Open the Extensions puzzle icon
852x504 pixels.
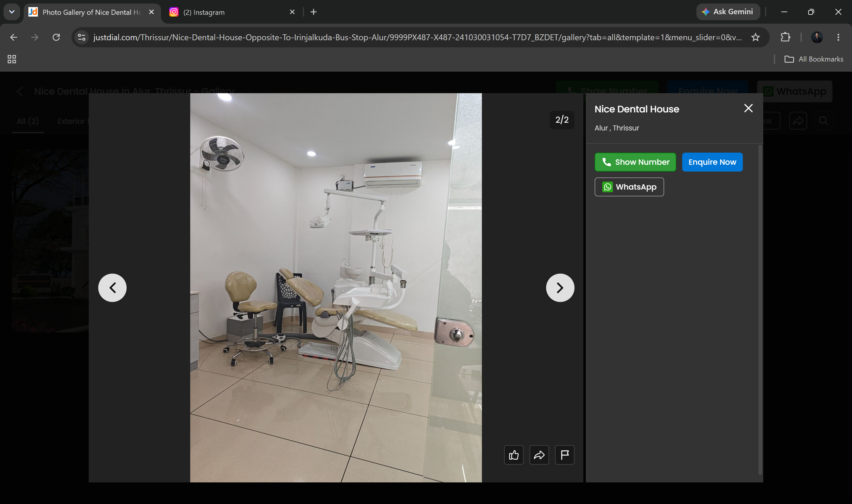[x=785, y=37]
